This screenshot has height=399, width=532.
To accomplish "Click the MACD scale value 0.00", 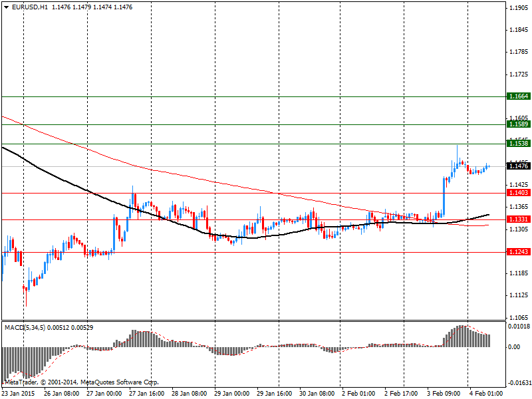I will point(514,347).
